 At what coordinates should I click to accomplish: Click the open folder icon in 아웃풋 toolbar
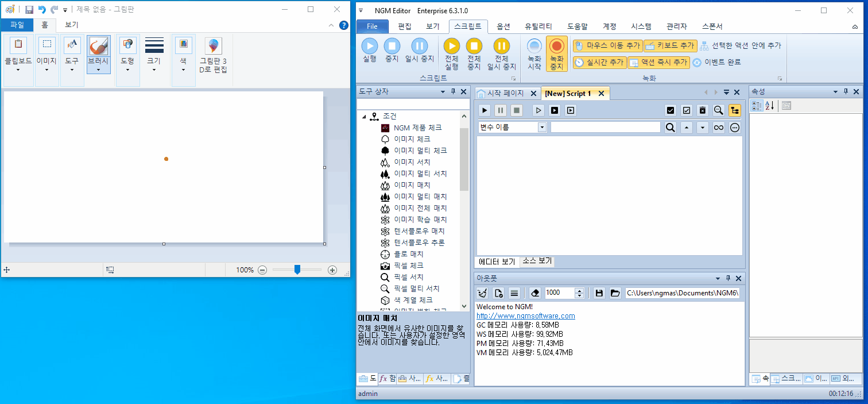pyautogui.click(x=615, y=293)
